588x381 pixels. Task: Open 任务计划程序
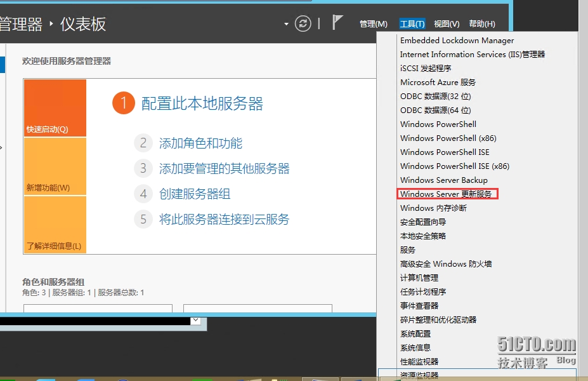(423, 291)
